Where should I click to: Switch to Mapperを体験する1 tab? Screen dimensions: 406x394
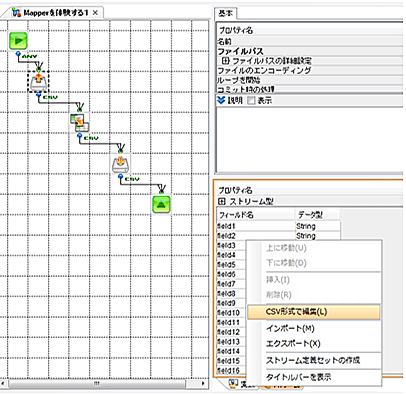(x=56, y=13)
